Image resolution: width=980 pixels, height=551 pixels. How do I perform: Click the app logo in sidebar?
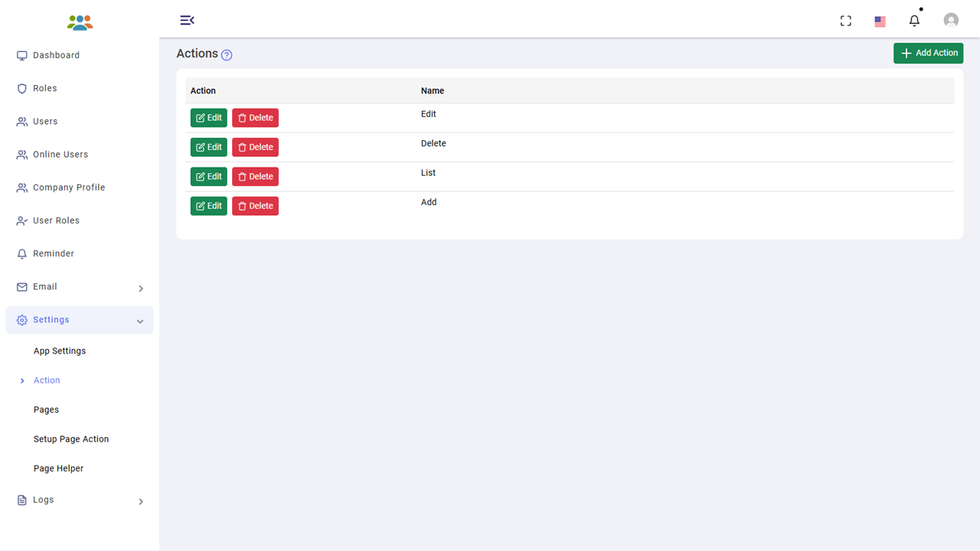80,22
